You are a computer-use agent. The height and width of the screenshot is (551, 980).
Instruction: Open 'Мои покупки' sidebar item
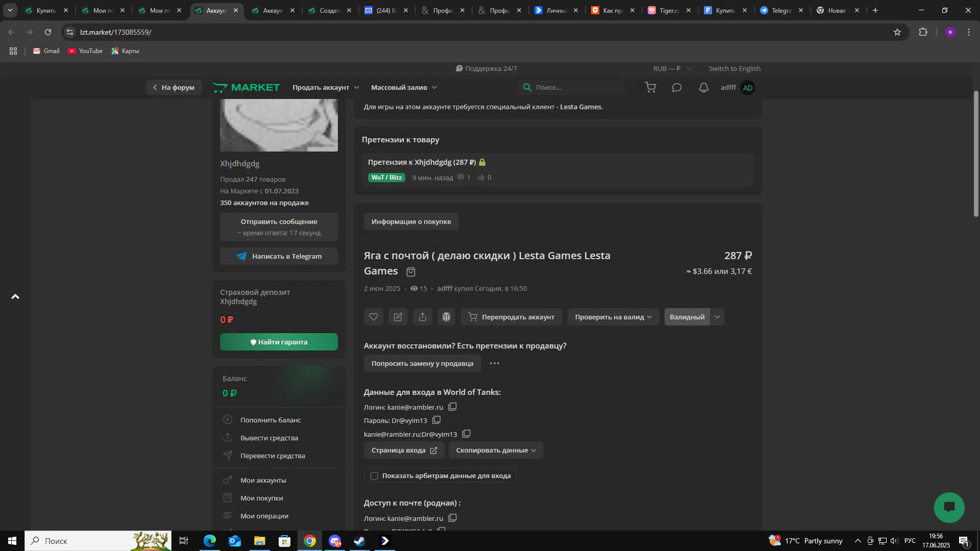(261, 498)
